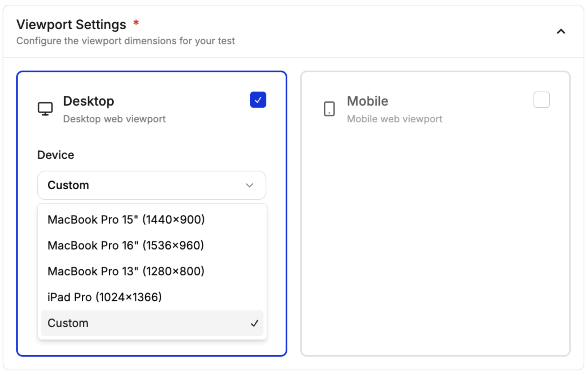Click the Device dropdown arrow
Viewport: 588px width, 375px height.
point(249,185)
